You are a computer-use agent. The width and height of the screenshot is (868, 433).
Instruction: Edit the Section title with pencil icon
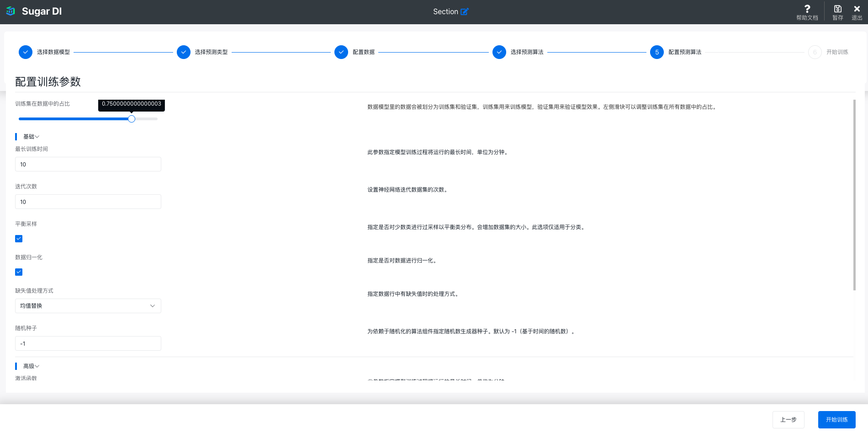(x=465, y=11)
